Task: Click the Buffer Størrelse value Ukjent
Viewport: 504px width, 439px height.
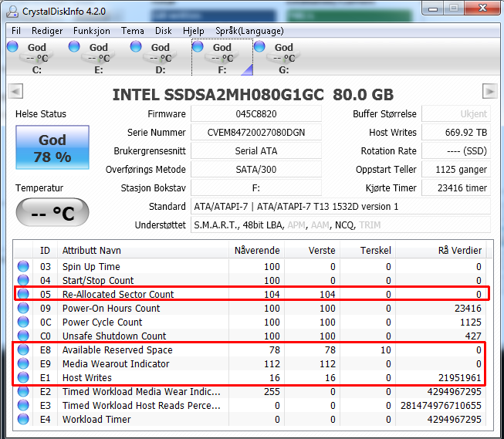Action: (x=456, y=113)
